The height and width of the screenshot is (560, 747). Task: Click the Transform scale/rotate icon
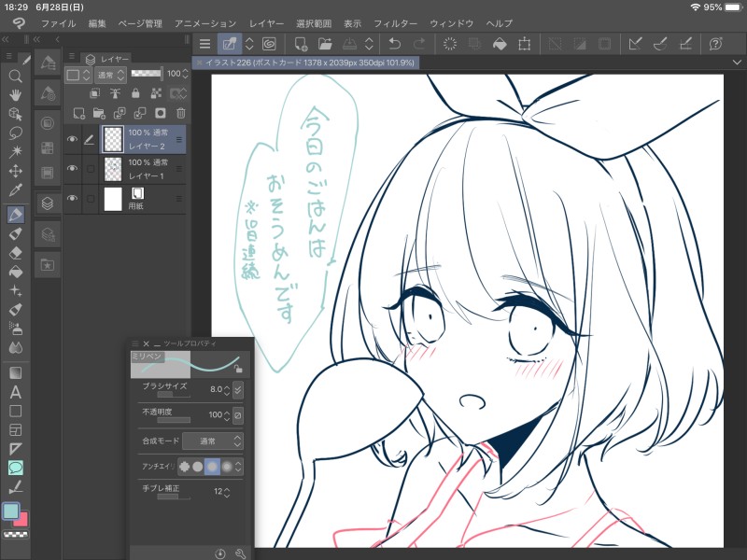point(524,44)
